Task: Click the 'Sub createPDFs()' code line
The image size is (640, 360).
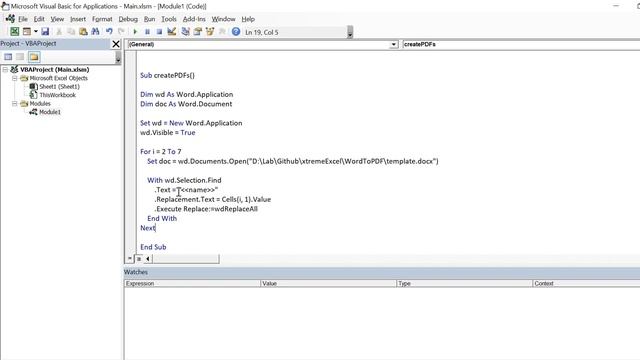Action: coord(167,75)
